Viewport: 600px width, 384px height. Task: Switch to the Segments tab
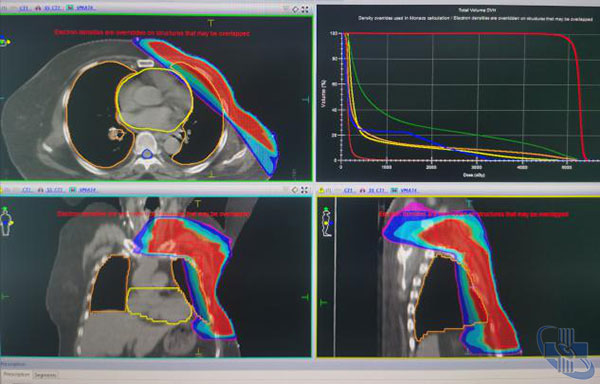[45, 375]
